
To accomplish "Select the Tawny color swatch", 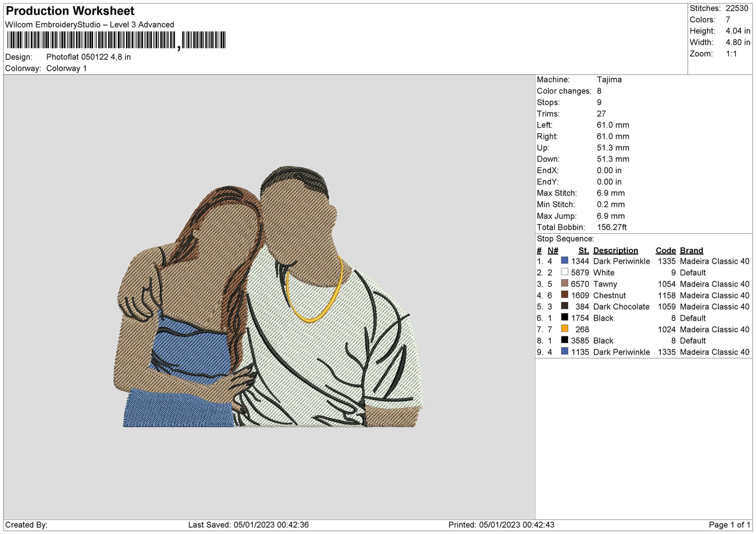I will 565,283.
